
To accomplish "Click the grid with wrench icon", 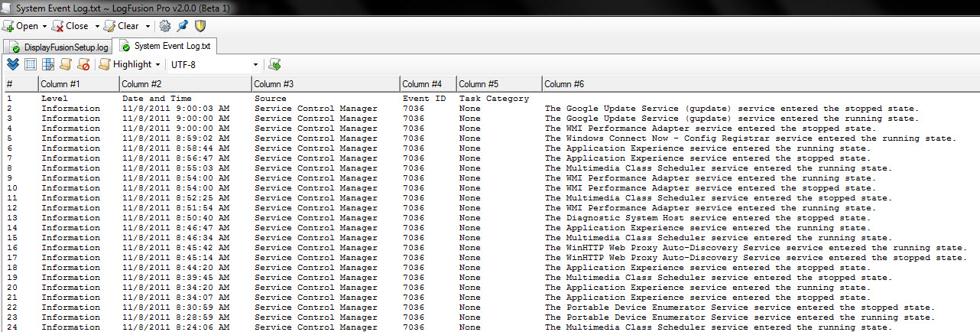I will [48, 64].
